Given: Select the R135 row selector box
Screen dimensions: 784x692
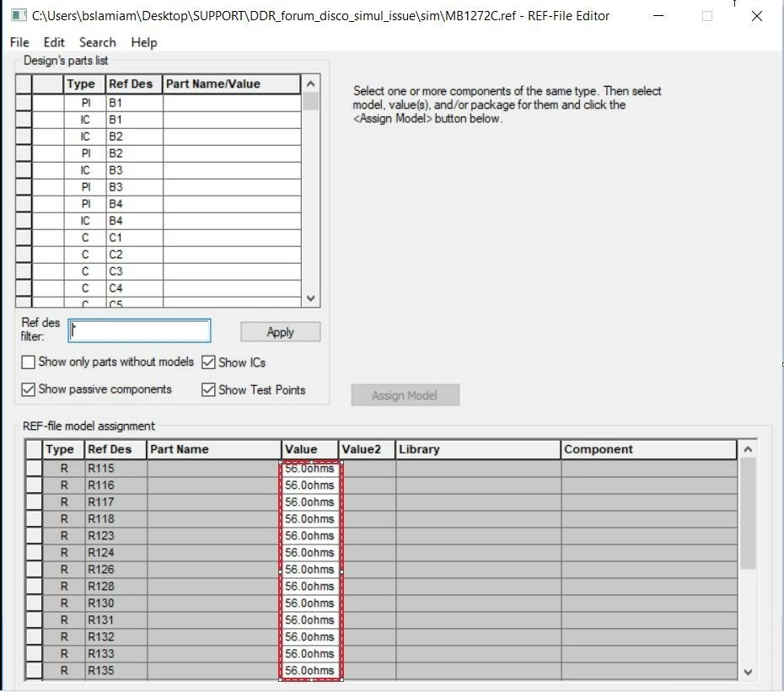Looking at the screenshot, I should [x=34, y=670].
